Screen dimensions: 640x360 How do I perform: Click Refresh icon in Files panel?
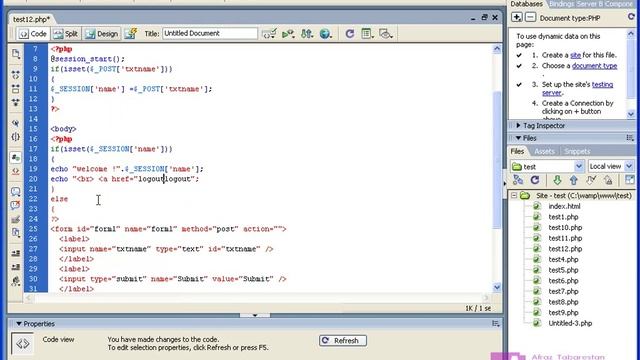click(535, 180)
